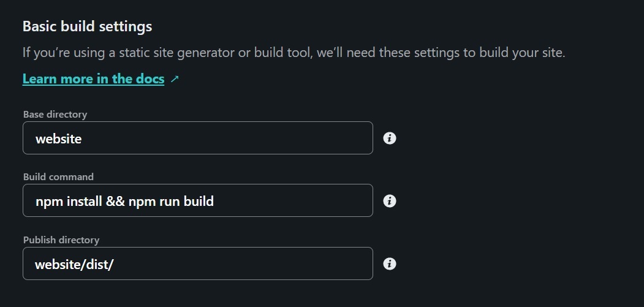Click the Basic build settings heading
The image size is (644, 307).
point(87,26)
